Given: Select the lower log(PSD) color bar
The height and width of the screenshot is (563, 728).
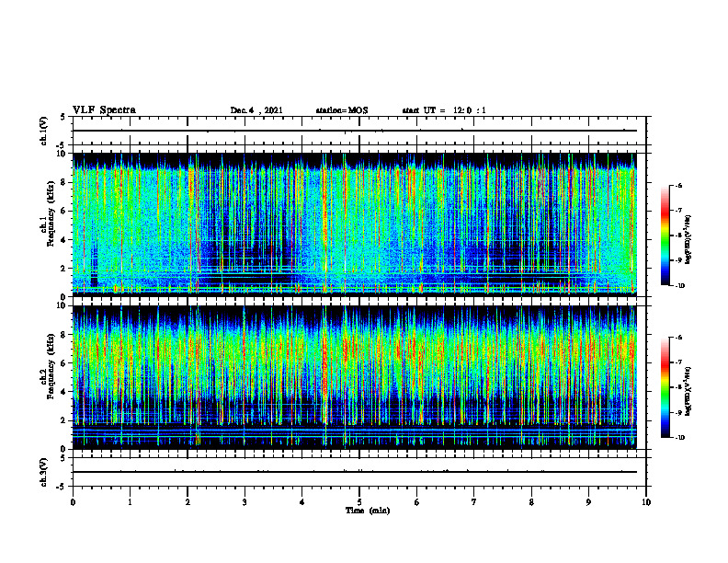Looking at the screenshot, I should tap(665, 387).
